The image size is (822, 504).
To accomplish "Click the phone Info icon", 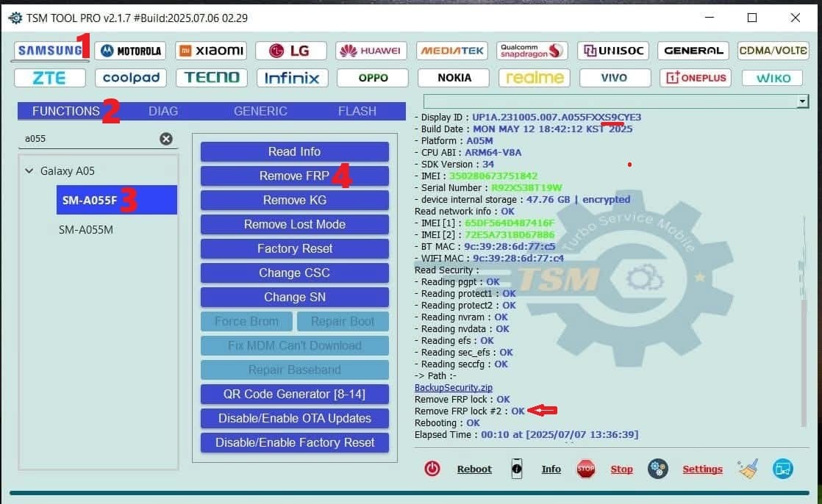I will 516,469.
